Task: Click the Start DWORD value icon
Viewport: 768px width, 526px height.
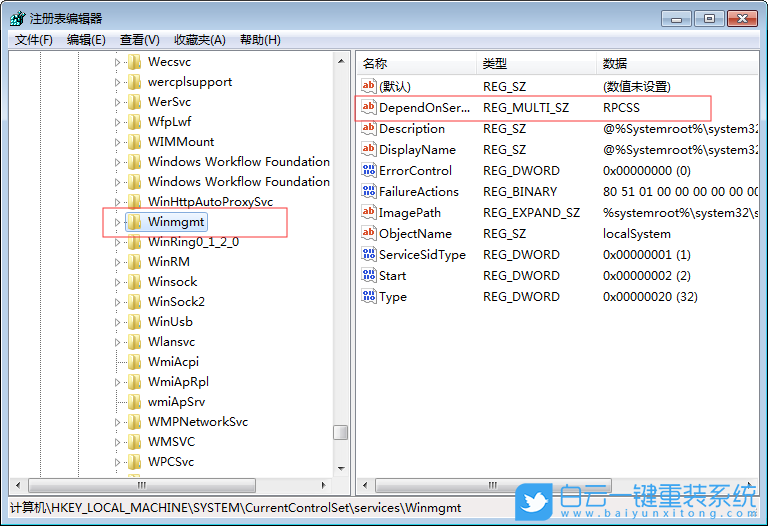Action: click(368, 275)
